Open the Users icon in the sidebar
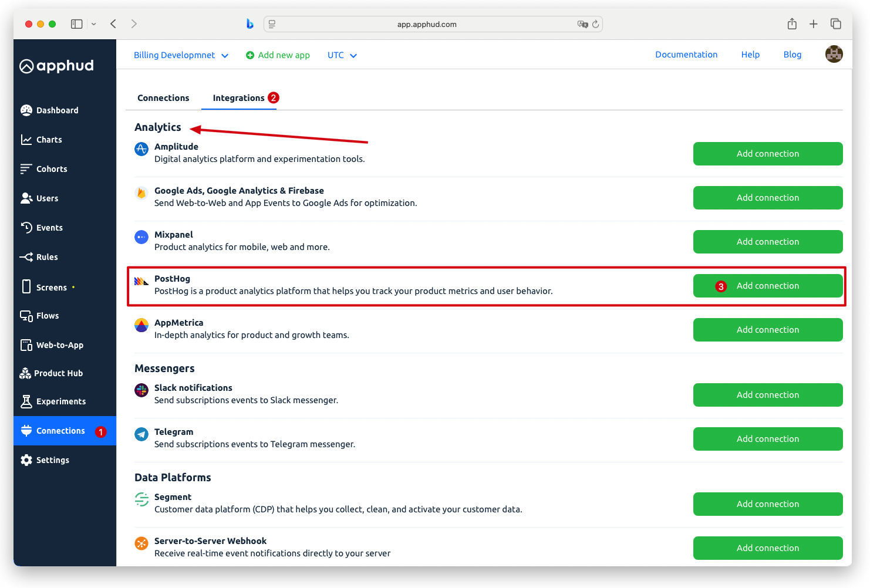This screenshot has width=870, height=588. coord(26,198)
